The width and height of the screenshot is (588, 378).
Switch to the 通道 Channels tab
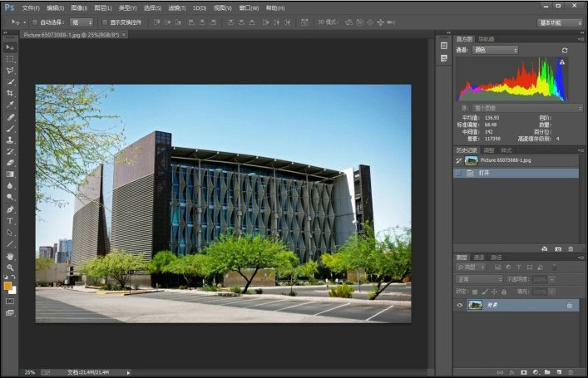pyautogui.click(x=478, y=258)
